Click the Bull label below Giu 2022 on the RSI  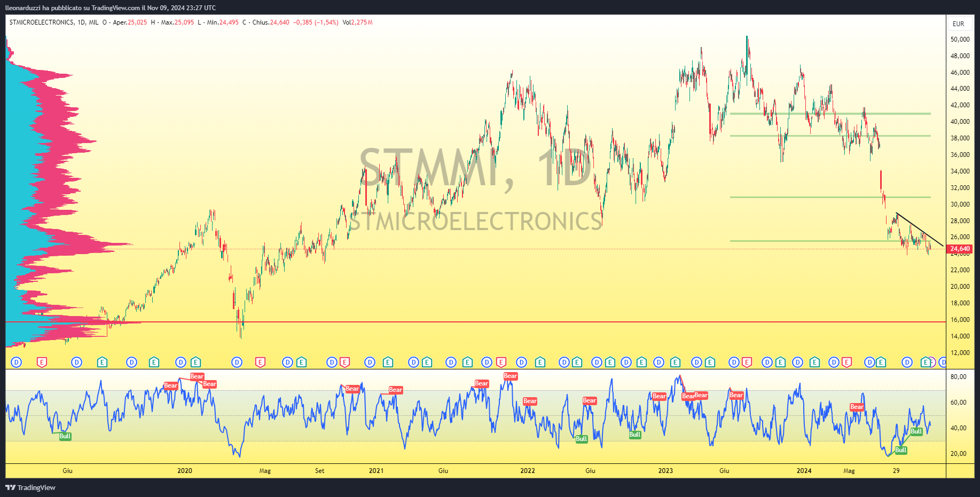582,439
